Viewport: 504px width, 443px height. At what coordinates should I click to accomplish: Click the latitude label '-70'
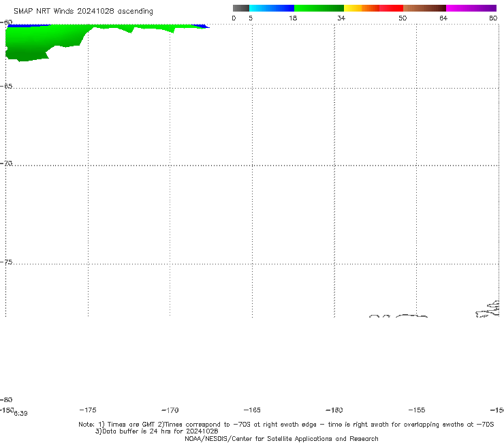(6, 164)
